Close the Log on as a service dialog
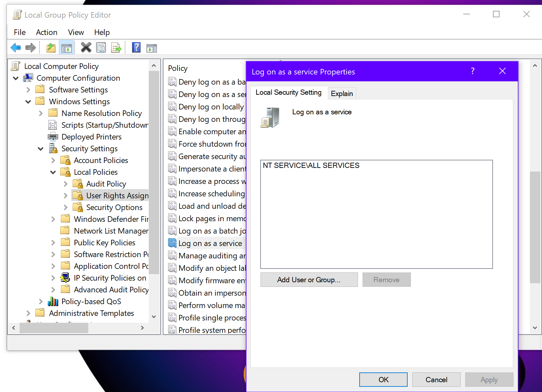542x392 pixels. tap(502, 71)
